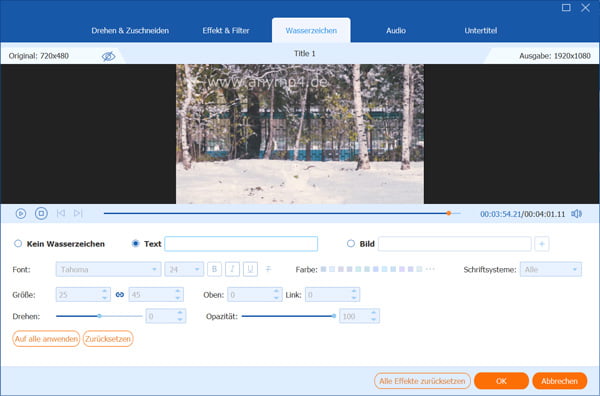Jump to the next frame icon
The image size is (600, 396).
(78, 213)
